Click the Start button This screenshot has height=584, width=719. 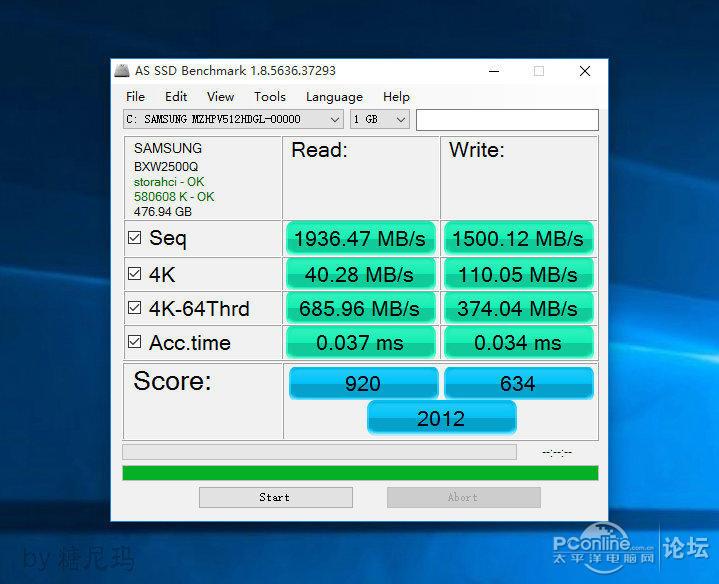pos(276,497)
